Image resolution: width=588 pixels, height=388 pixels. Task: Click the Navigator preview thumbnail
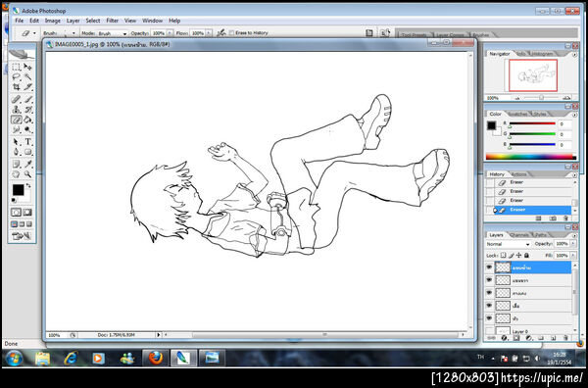533,75
